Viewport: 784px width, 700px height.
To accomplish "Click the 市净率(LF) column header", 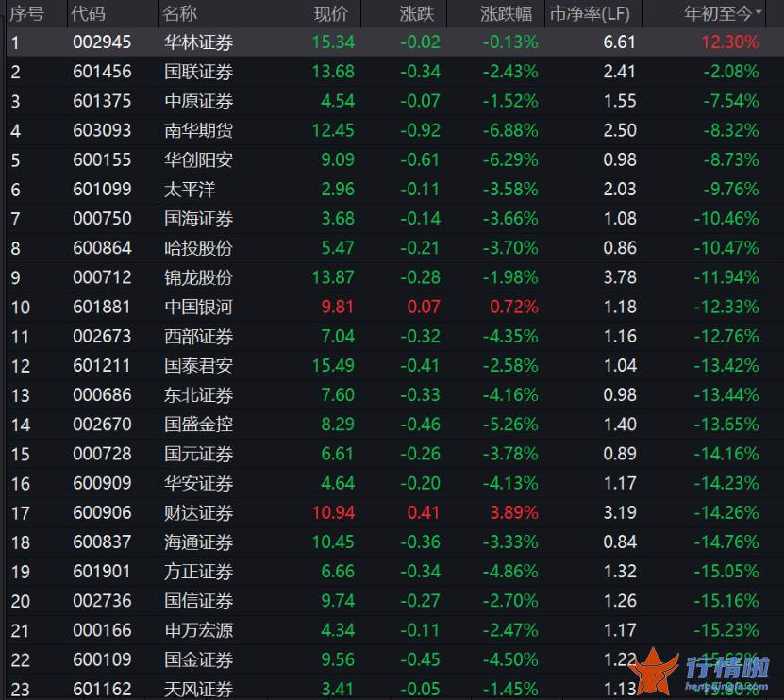I will tap(590, 13).
